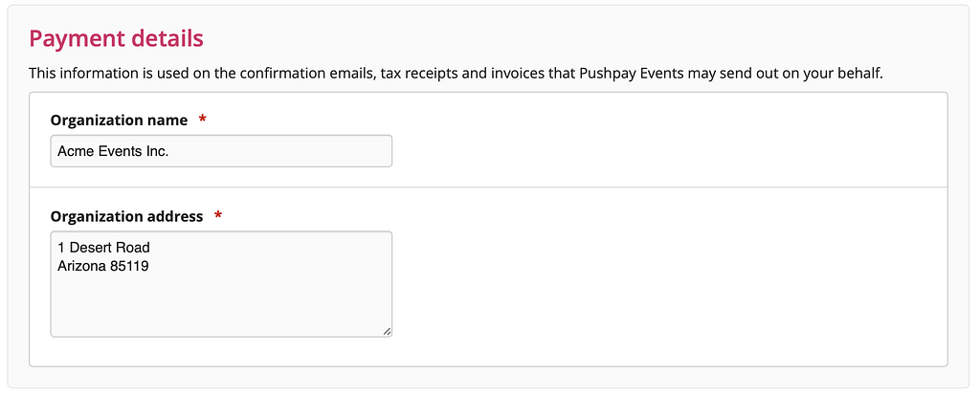The height and width of the screenshot is (395, 980).
Task: Place cursor on the "Arizona 85119" line
Action: 102,266
